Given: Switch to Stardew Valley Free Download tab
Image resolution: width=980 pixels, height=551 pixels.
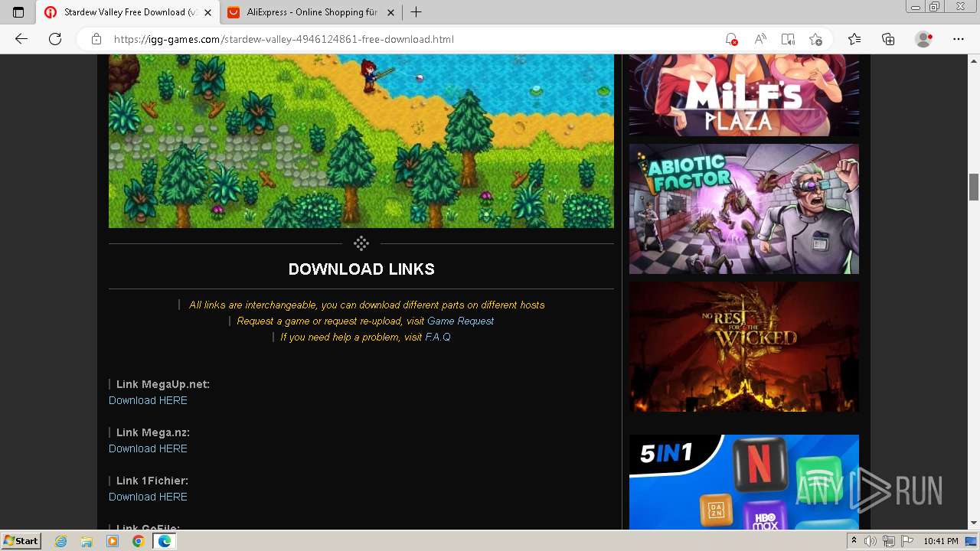Looking at the screenshot, I should click(x=128, y=12).
